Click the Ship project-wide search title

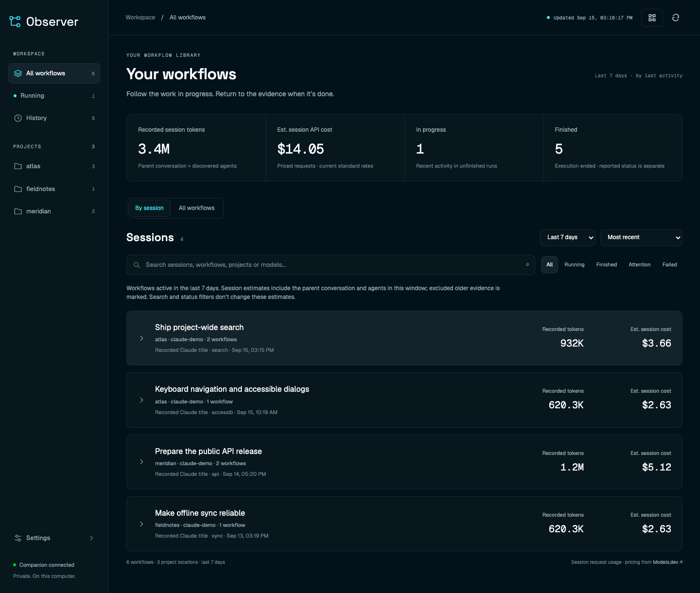199,328
